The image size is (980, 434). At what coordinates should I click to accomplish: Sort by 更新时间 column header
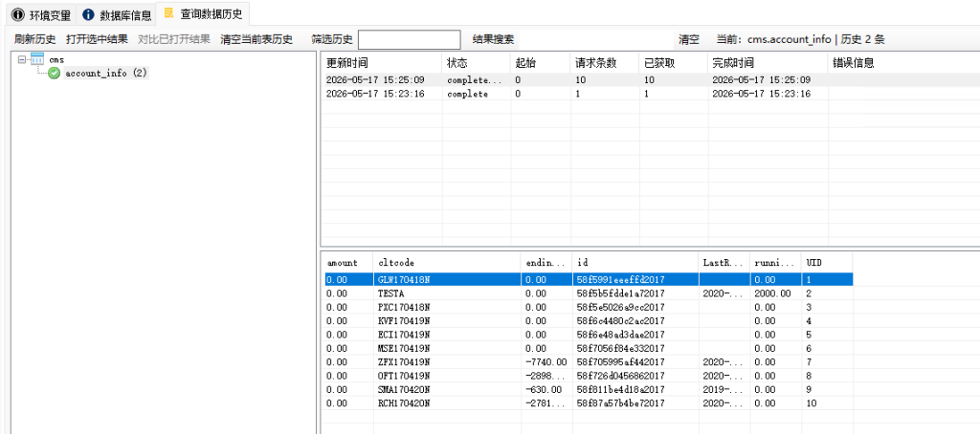point(381,62)
